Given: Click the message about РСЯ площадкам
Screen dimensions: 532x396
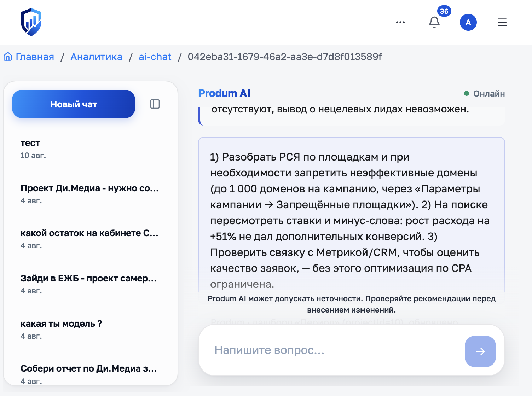Looking at the screenshot, I should pyautogui.click(x=352, y=216).
